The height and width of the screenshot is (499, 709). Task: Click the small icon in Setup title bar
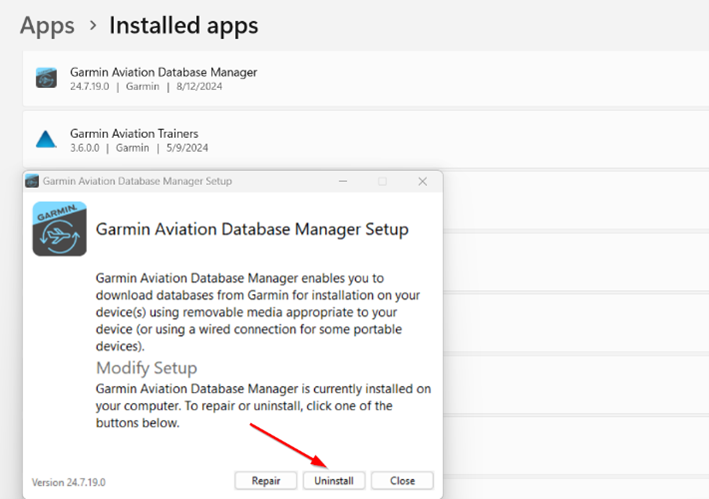coord(32,181)
